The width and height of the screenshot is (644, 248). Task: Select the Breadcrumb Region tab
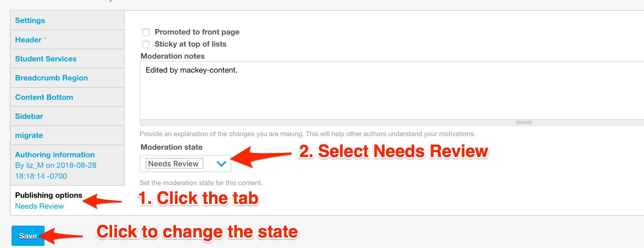[51, 78]
